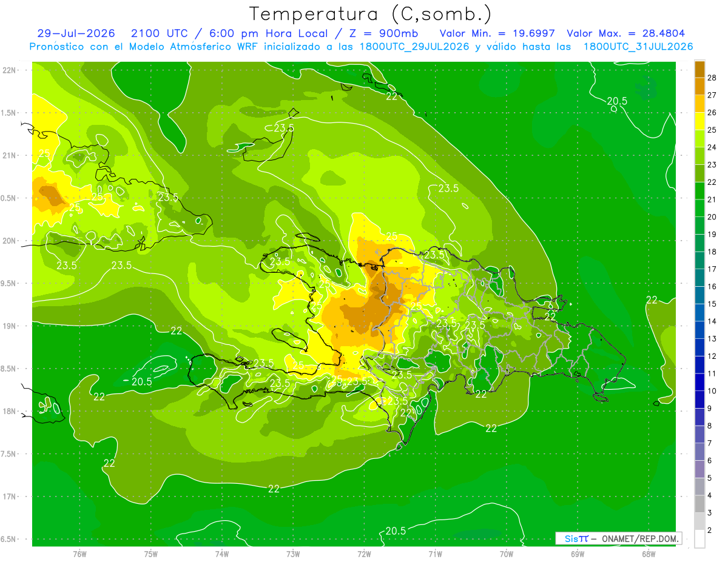The height and width of the screenshot is (562, 728).
Task: Select the date text "29-Jul-2026"
Action: point(75,33)
